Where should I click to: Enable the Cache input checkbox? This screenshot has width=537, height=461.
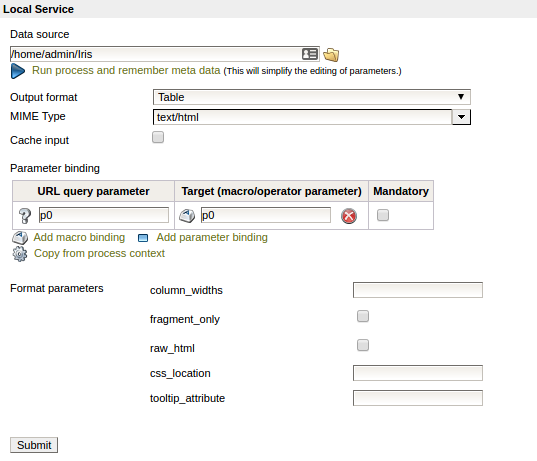click(x=158, y=137)
